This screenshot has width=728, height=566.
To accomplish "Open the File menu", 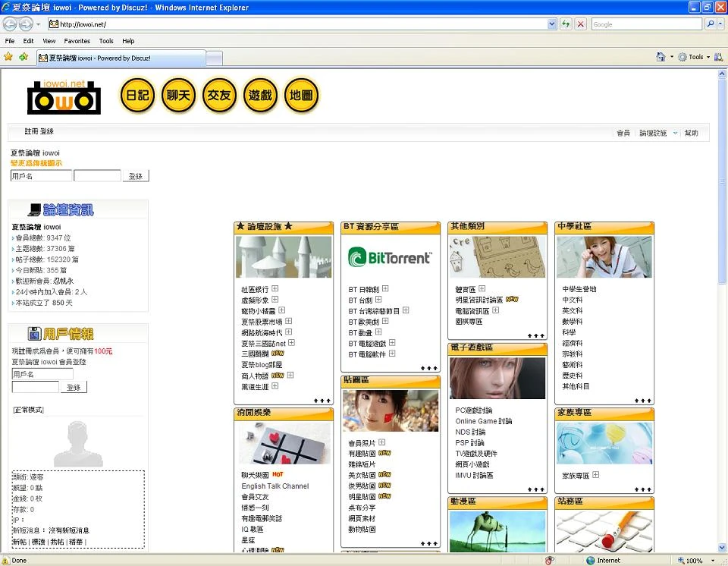I will point(10,41).
